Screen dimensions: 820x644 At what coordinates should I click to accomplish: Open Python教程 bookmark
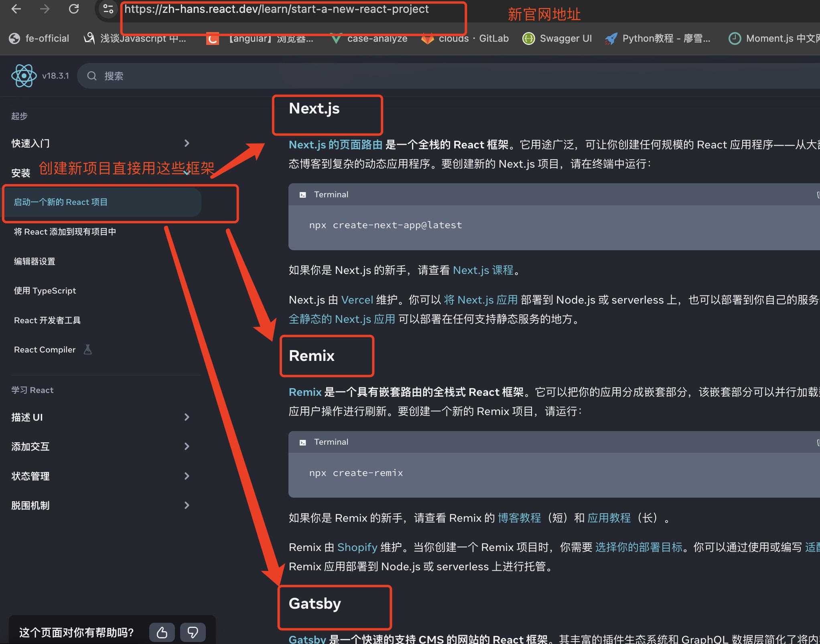tap(658, 38)
